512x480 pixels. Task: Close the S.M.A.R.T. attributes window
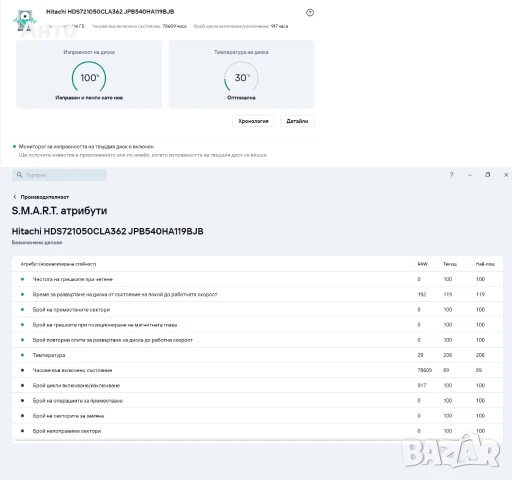(x=506, y=175)
